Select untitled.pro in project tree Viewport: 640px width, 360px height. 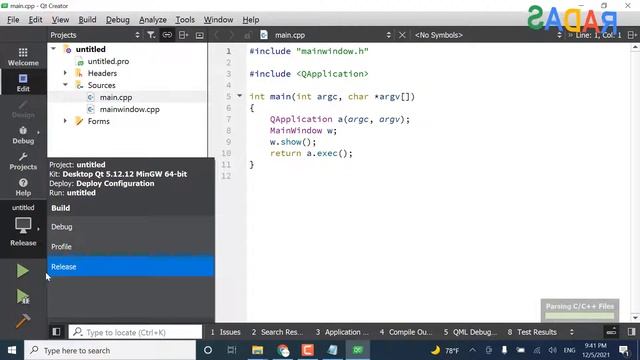(x=108, y=61)
